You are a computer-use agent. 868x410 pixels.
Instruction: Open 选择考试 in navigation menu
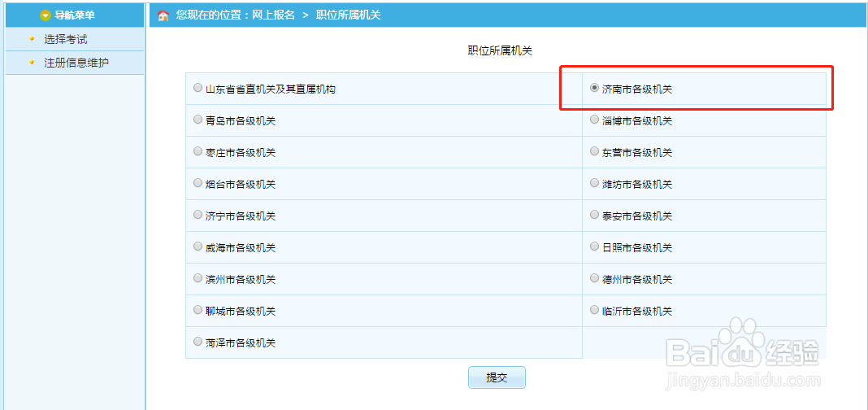(x=65, y=39)
